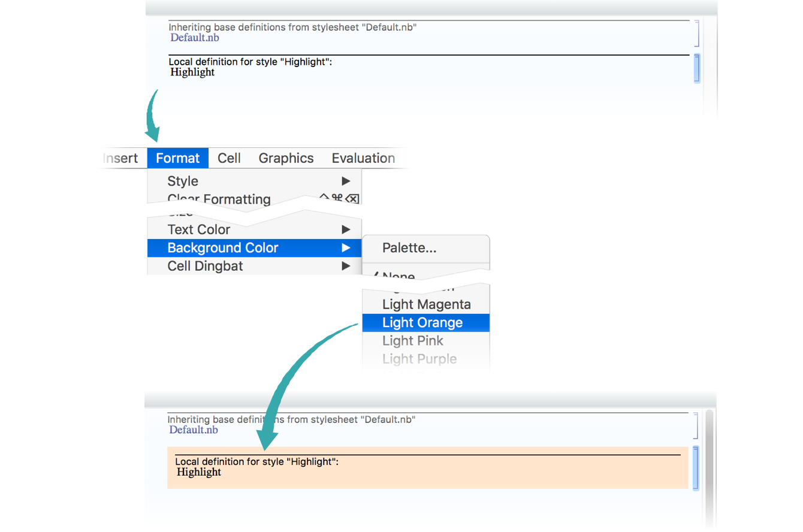Toggle the checked None background option
The width and height of the screenshot is (803, 532).
click(399, 276)
